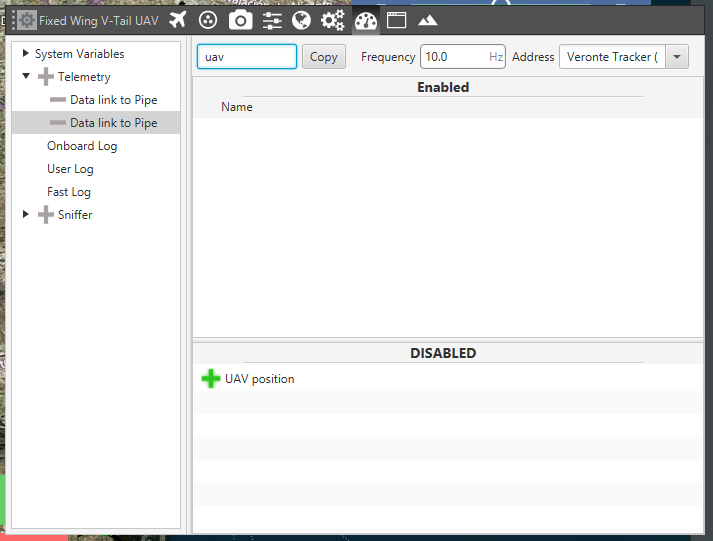Select the gauge telemetry variables icon

366,21
